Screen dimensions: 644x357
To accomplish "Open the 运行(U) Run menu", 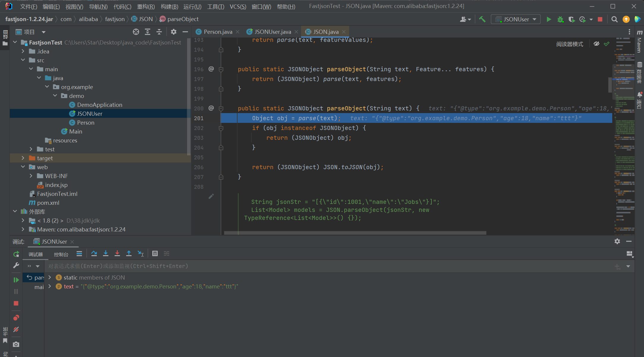I will click(192, 6).
